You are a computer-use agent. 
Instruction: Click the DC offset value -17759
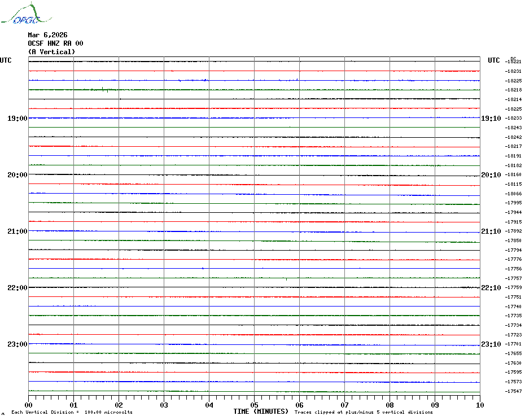tap(513, 288)
